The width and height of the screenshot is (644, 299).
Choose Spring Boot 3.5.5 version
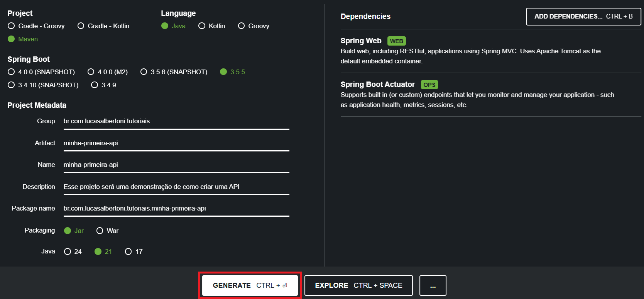[x=232, y=72]
